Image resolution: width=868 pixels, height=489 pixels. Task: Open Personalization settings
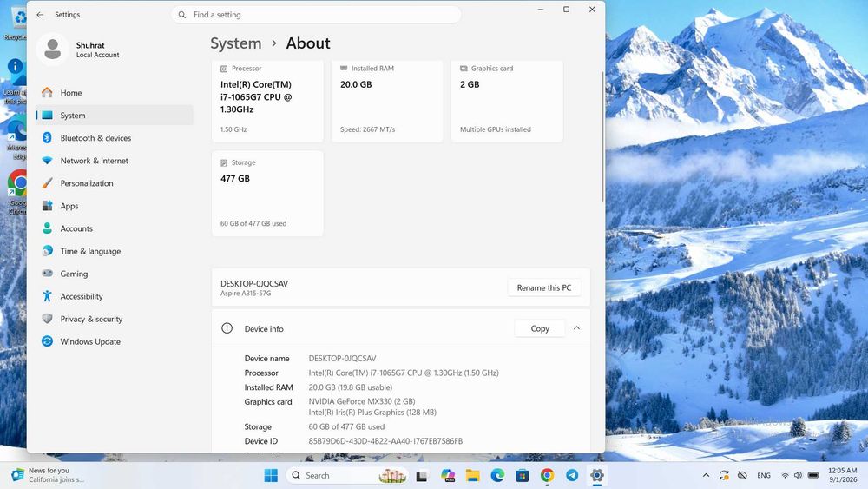click(x=115, y=183)
